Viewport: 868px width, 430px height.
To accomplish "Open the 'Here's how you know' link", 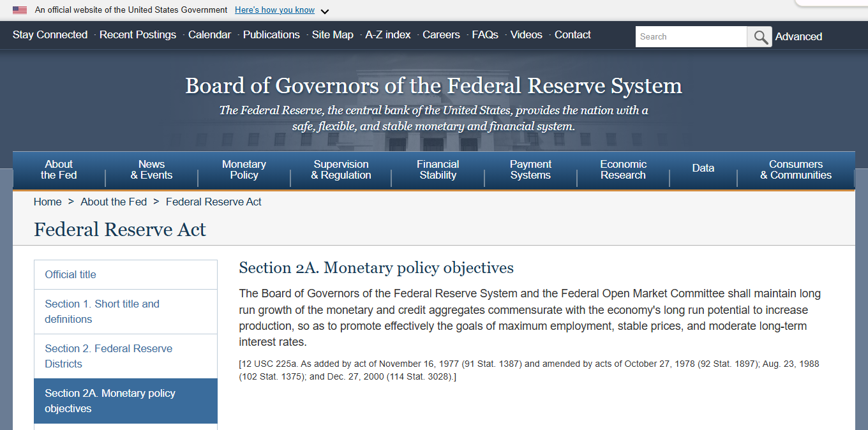I will click(x=274, y=10).
